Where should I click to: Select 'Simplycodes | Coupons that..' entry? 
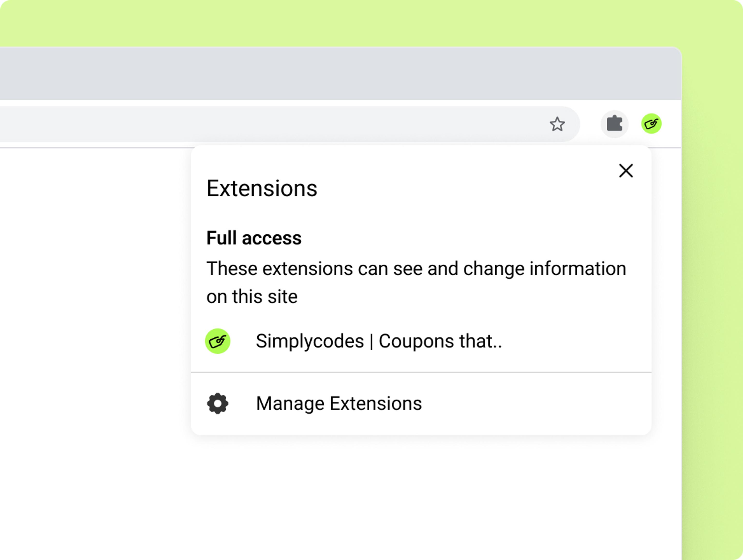(379, 341)
